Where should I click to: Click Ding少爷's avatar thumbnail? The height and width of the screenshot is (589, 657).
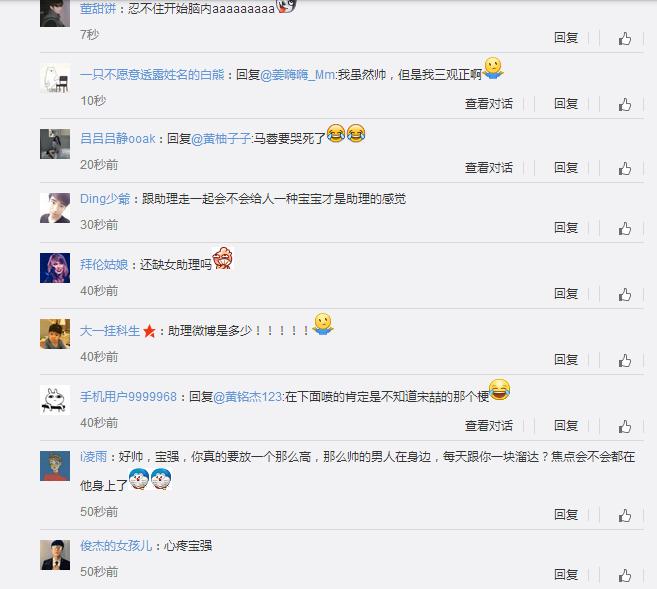click(55, 208)
